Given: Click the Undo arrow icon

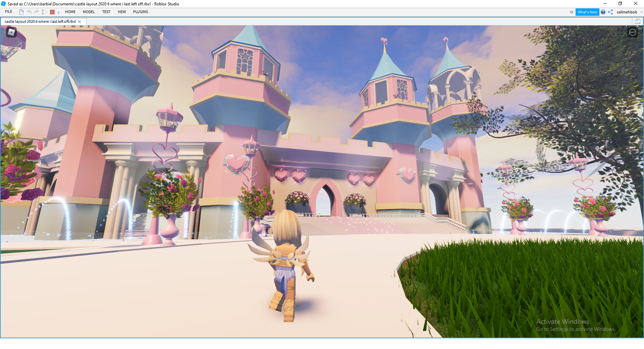Looking at the screenshot, I should (x=29, y=12).
